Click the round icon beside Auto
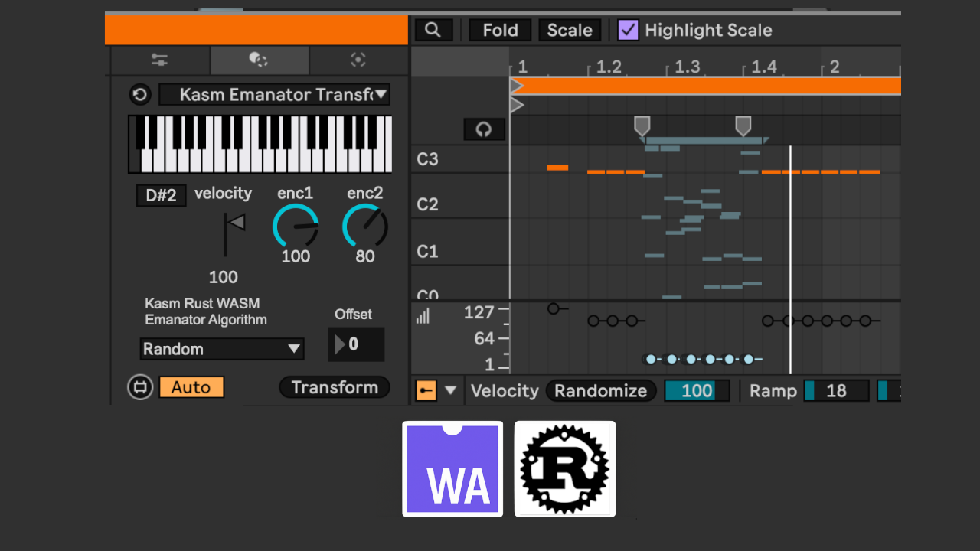The image size is (980, 551). [139, 387]
